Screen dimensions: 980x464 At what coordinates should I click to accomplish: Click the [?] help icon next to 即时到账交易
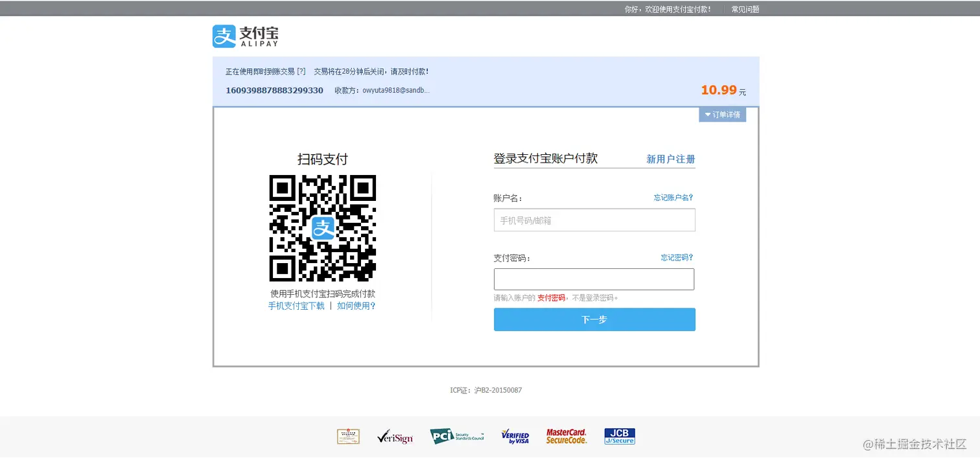tap(301, 71)
